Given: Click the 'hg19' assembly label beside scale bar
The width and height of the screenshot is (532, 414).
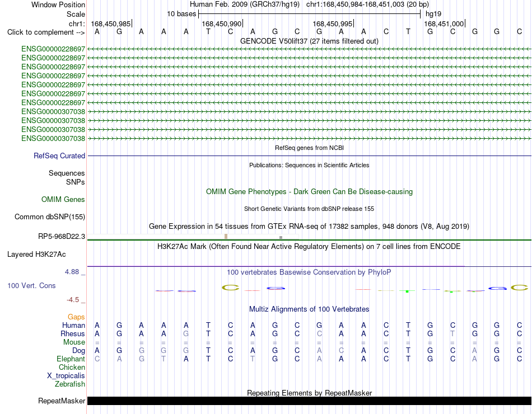Looking at the screenshot, I should (433, 14).
